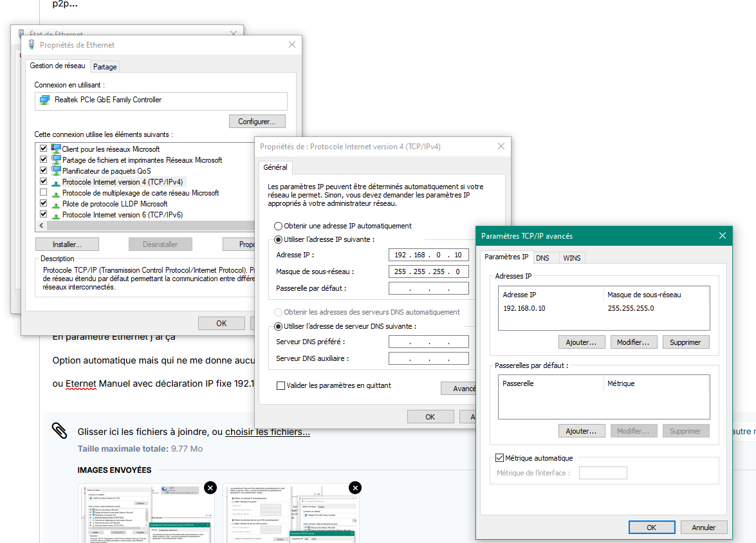756x543 pixels.
Task: Switch to the DNS tab
Action: click(542, 257)
